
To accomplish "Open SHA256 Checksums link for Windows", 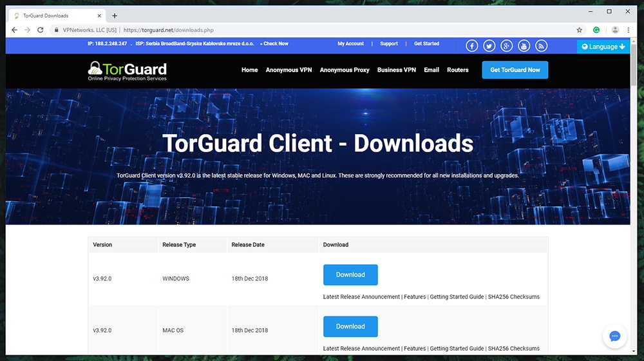I will pos(514,297).
